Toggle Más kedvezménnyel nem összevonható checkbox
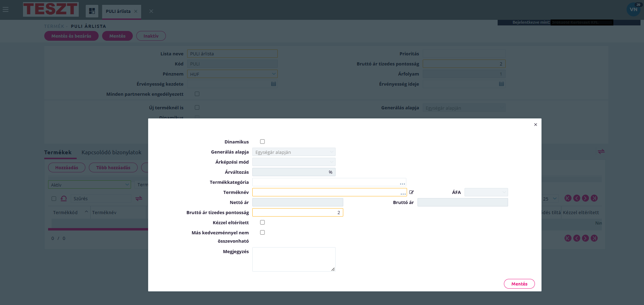Image resolution: width=644 pixels, height=305 pixels. point(262,233)
